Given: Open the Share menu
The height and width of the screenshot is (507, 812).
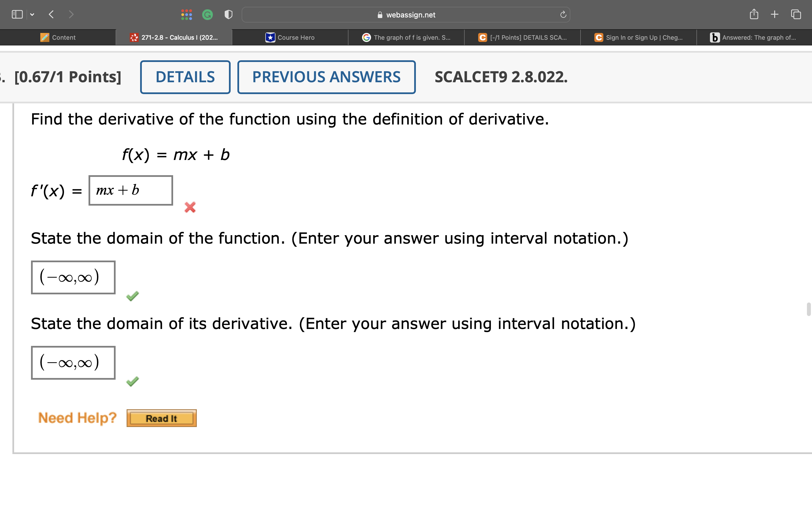Looking at the screenshot, I should pos(754,14).
